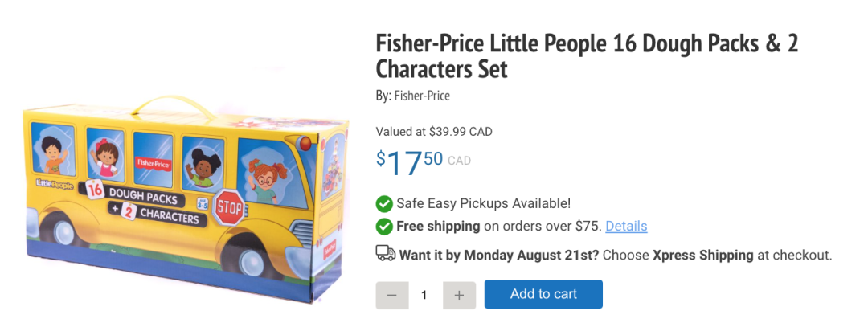Click the Valued at $39.99 CAD text

tap(434, 131)
